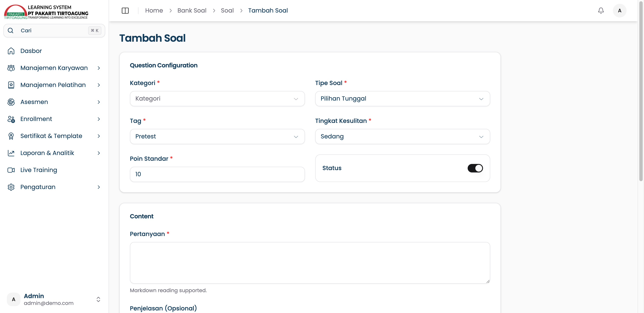
Task: Toggle the Status switch off
Action: coord(475,168)
